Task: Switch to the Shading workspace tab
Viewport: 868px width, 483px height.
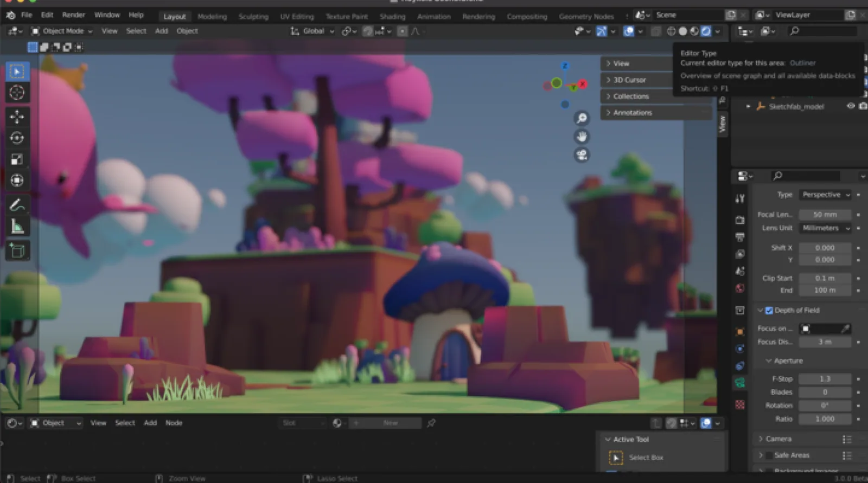Action: (392, 16)
